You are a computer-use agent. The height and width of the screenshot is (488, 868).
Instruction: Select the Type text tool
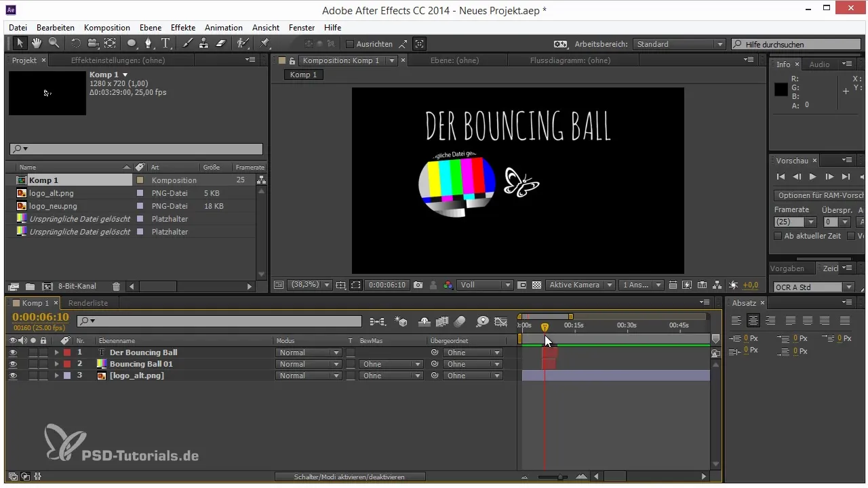(166, 43)
